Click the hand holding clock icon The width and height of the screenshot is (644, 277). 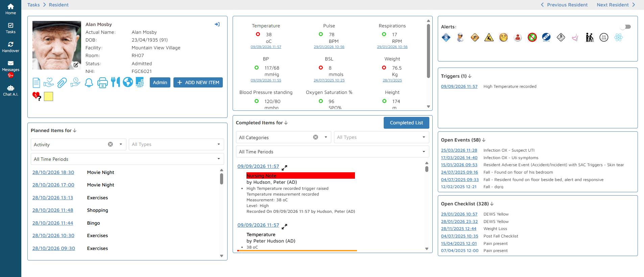click(x=75, y=82)
